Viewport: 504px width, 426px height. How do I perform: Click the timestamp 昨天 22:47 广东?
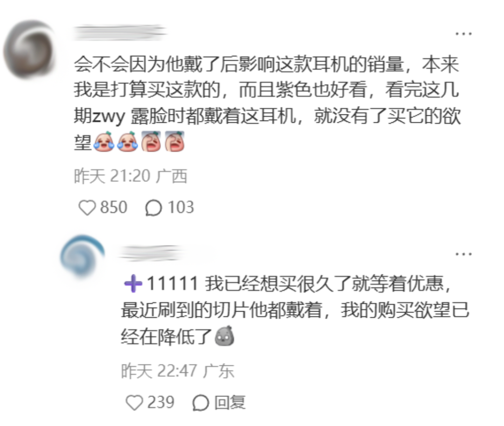[178, 371]
